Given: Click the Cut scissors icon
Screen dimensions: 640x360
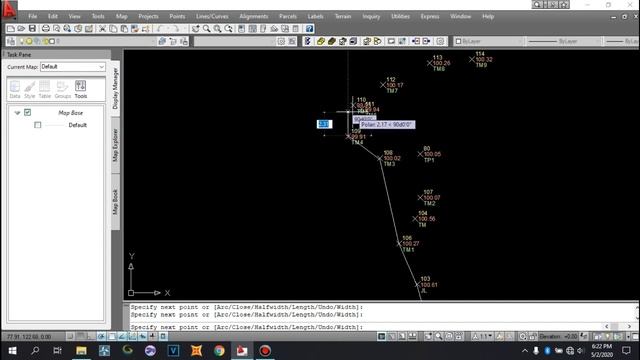Looking at the screenshot, I should pos(102,29).
